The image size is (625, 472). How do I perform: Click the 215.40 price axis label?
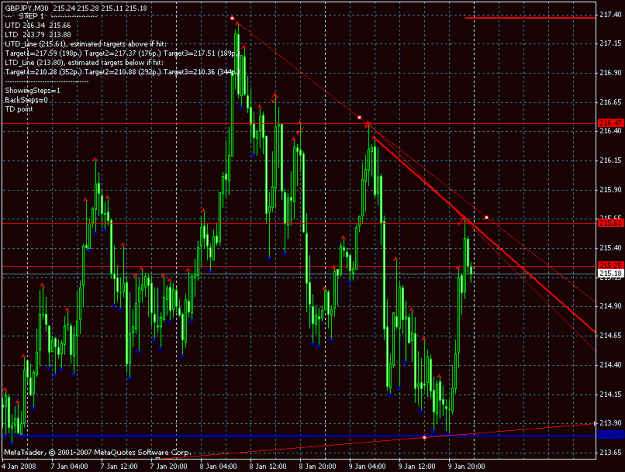(610, 248)
